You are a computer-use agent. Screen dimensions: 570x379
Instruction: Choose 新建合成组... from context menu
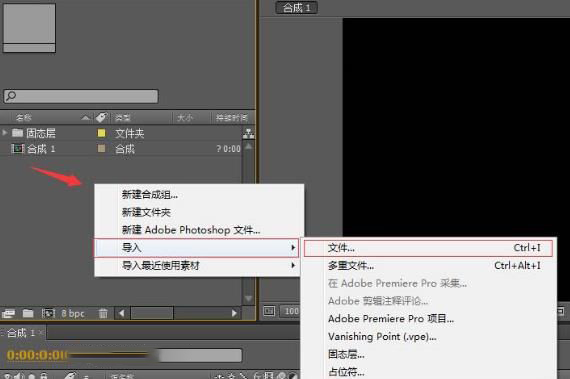(x=199, y=195)
